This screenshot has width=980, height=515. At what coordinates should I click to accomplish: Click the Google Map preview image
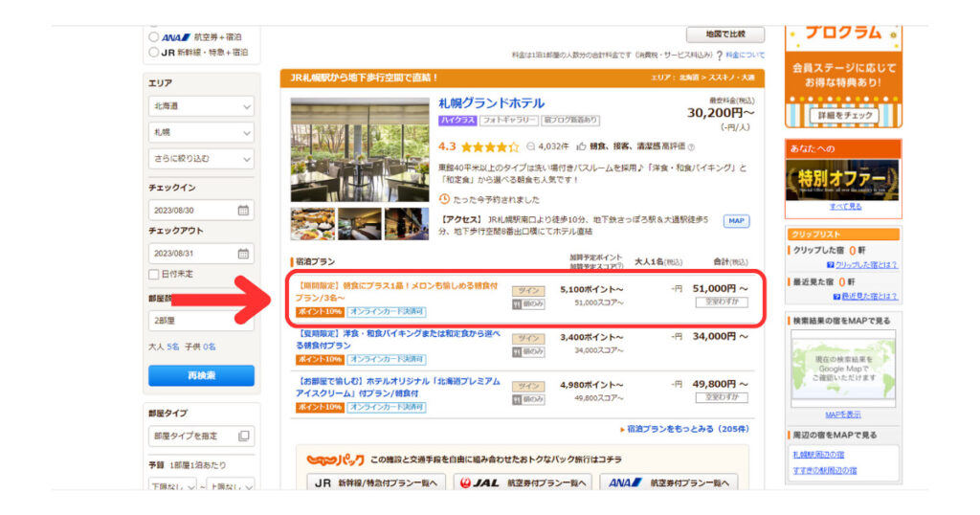point(843,369)
